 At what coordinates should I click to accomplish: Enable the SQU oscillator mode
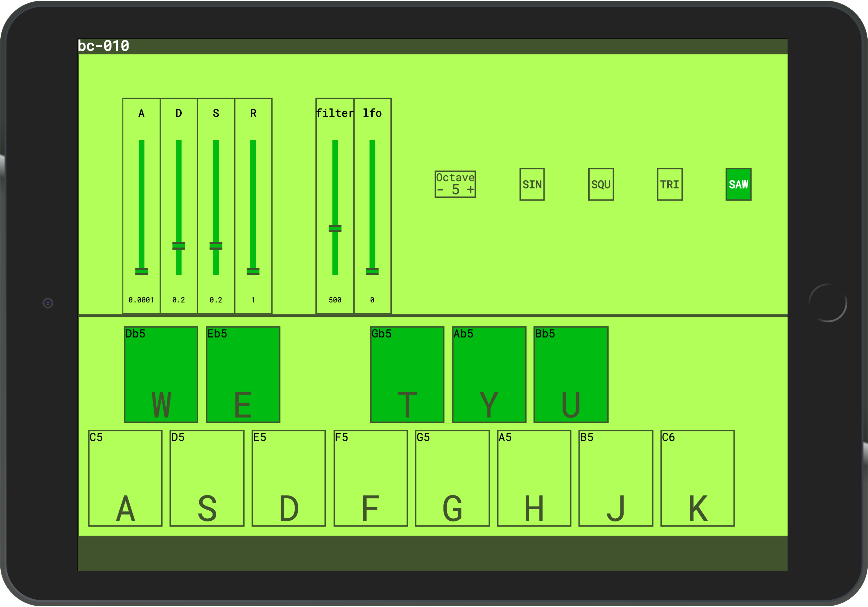[x=601, y=184]
